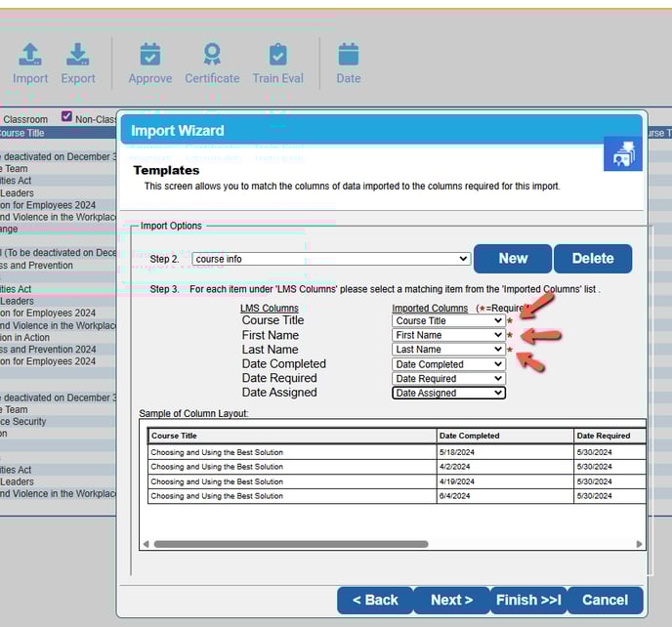Viewport: 672px width, 627px height.
Task: Expand the Course Title imported column dropdown
Action: coord(448,320)
